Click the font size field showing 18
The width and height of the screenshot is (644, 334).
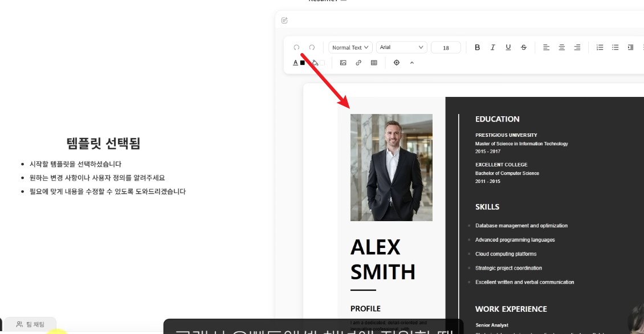pos(446,48)
